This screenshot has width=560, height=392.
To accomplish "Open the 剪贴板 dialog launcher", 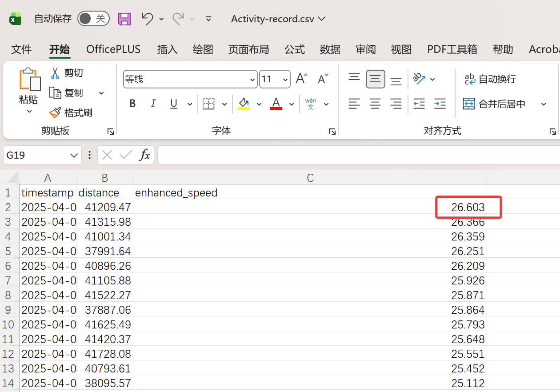I will [x=111, y=132].
